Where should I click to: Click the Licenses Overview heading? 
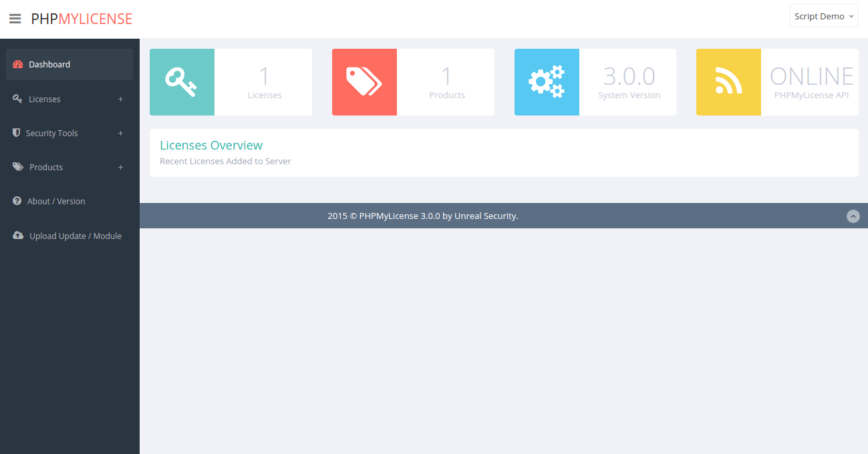211,146
